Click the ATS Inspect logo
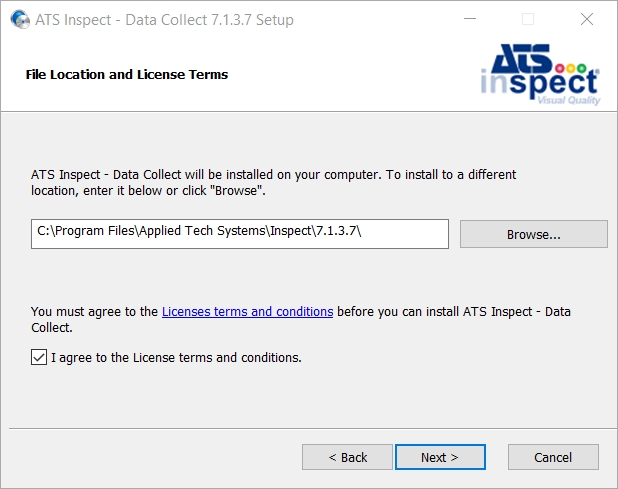The height and width of the screenshot is (489, 618). 540,74
